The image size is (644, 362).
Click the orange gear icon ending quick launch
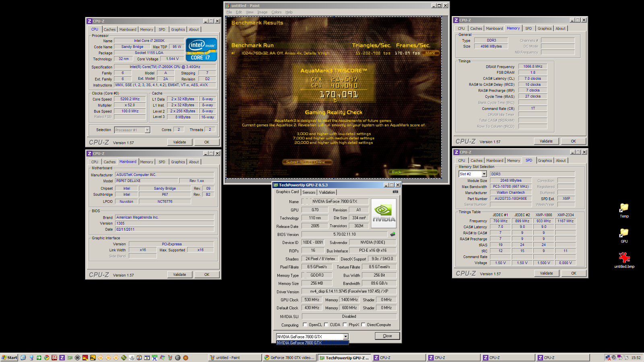point(186,358)
